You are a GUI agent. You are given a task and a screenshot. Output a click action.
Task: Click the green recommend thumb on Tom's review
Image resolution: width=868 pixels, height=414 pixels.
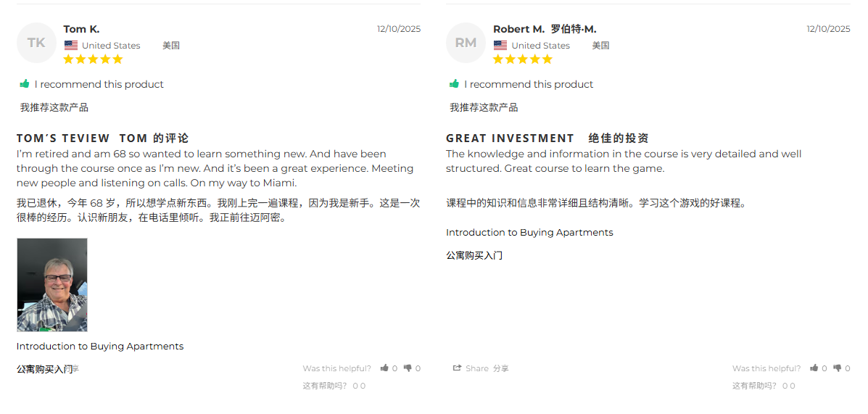(25, 84)
